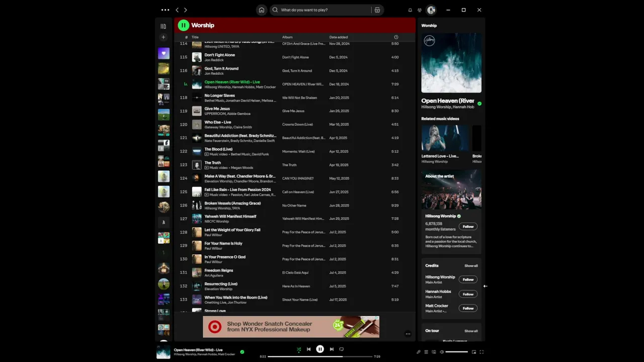
Task: Open the ad's three-dot options button
Action: point(408,334)
